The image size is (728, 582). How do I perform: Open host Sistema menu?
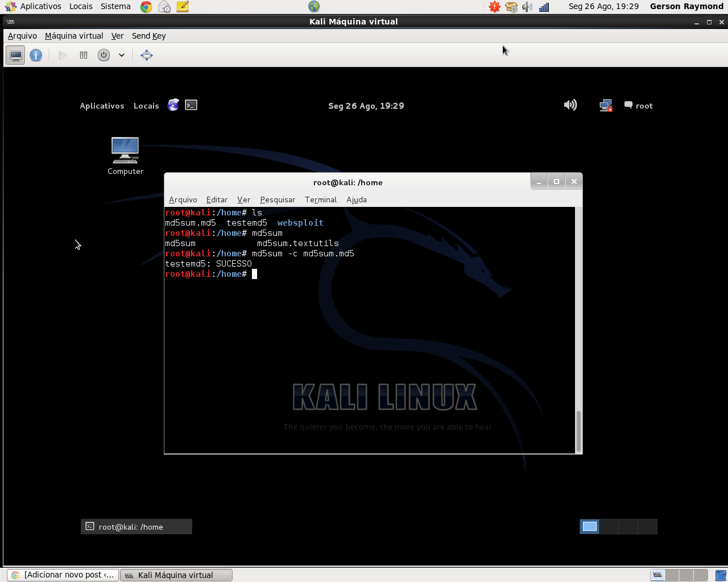pyautogui.click(x=115, y=6)
